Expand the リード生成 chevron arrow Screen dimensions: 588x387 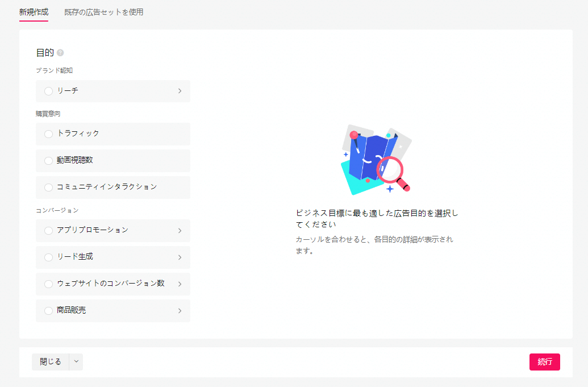[180, 257]
